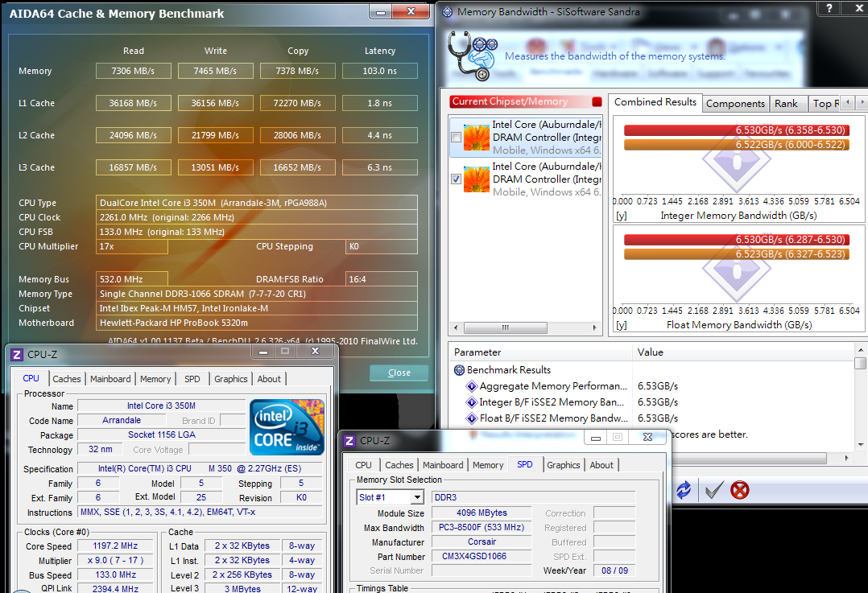Minimize the CPU-Z SPD window
This screenshot has height=593, width=868.
point(596,438)
